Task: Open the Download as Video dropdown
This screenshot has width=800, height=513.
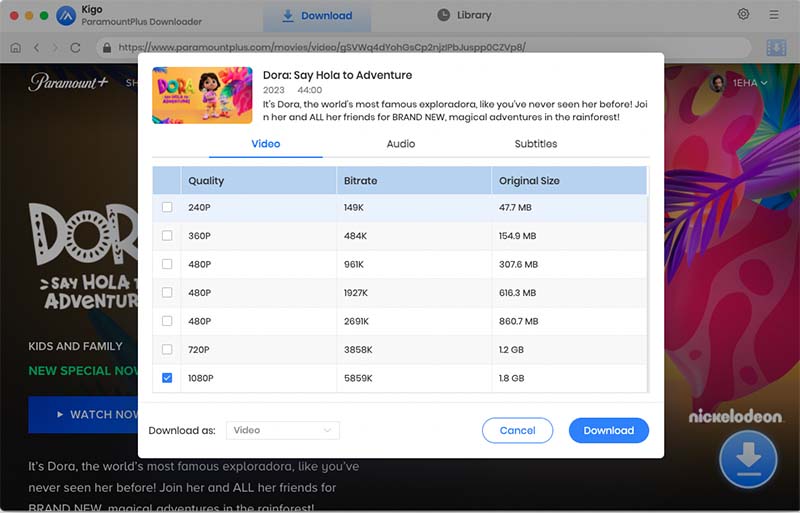Action: click(x=283, y=430)
